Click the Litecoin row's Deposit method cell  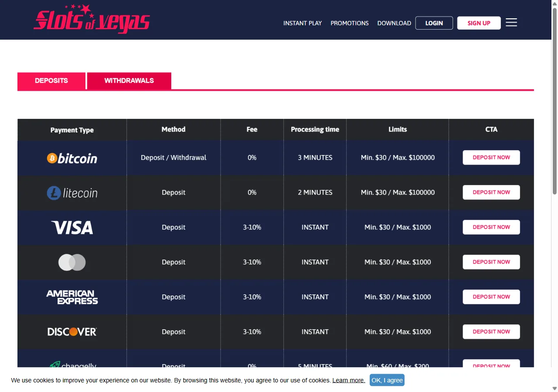174,193
